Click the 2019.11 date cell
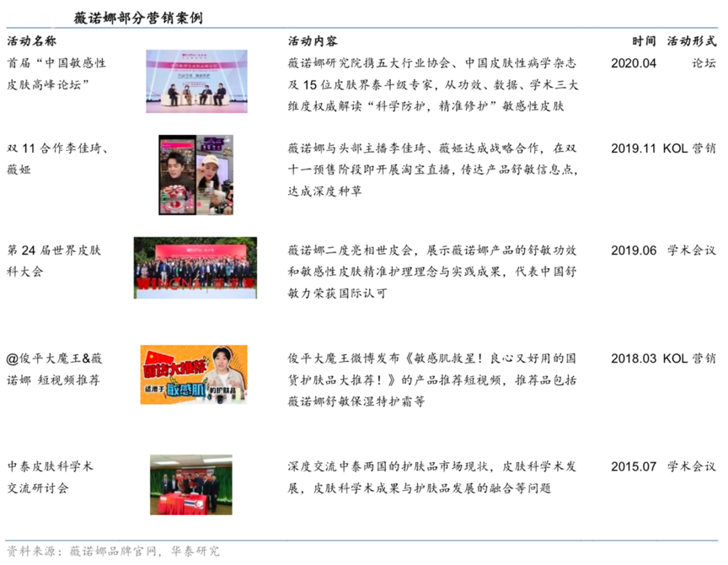 tap(633, 148)
